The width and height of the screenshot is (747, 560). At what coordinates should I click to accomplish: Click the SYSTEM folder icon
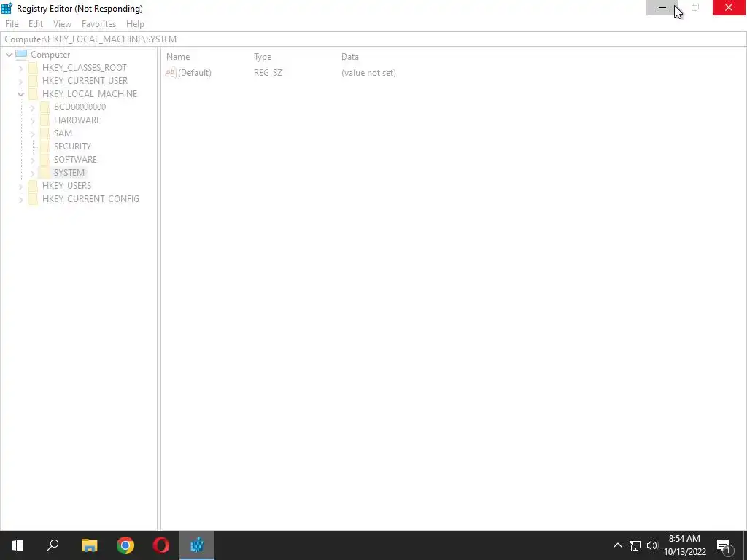tap(44, 172)
